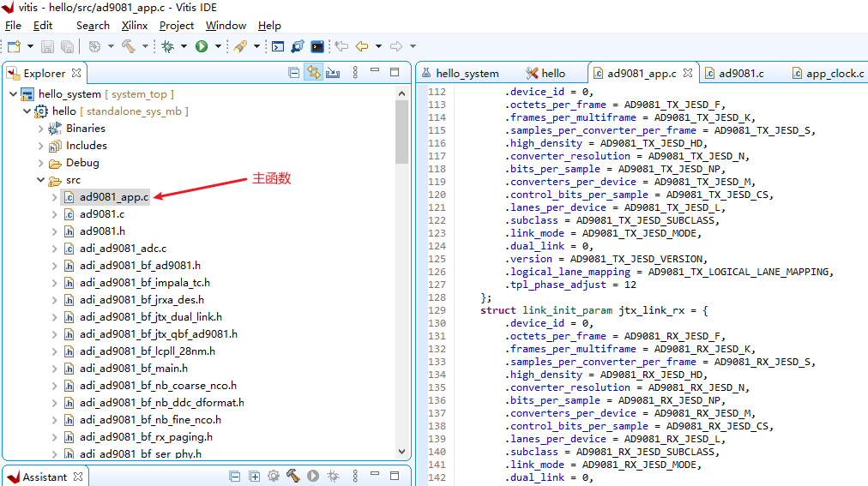The image size is (868, 486).
Task: Click the green Run button in toolbar
Action: [x=202, y=46]
